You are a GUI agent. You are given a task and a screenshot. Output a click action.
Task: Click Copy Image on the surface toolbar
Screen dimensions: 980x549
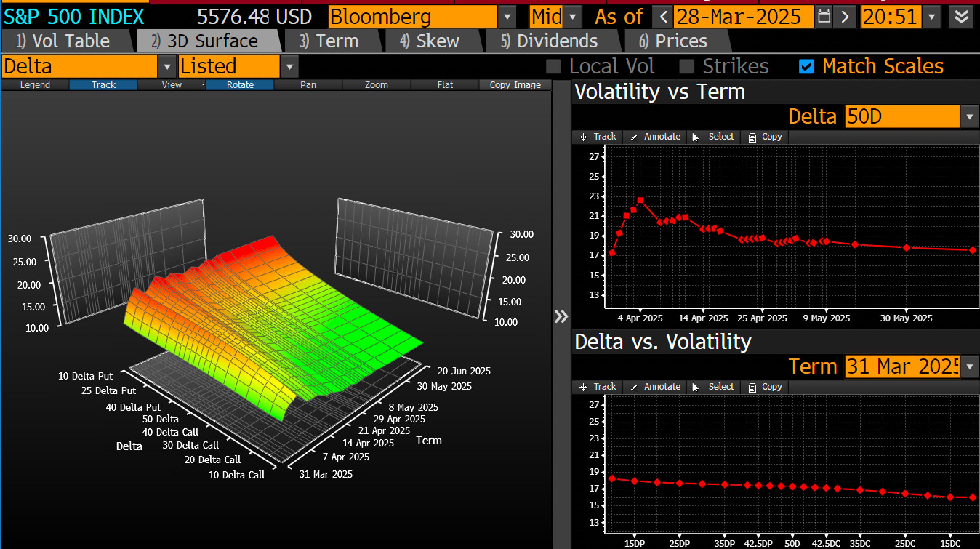(515, 84)
